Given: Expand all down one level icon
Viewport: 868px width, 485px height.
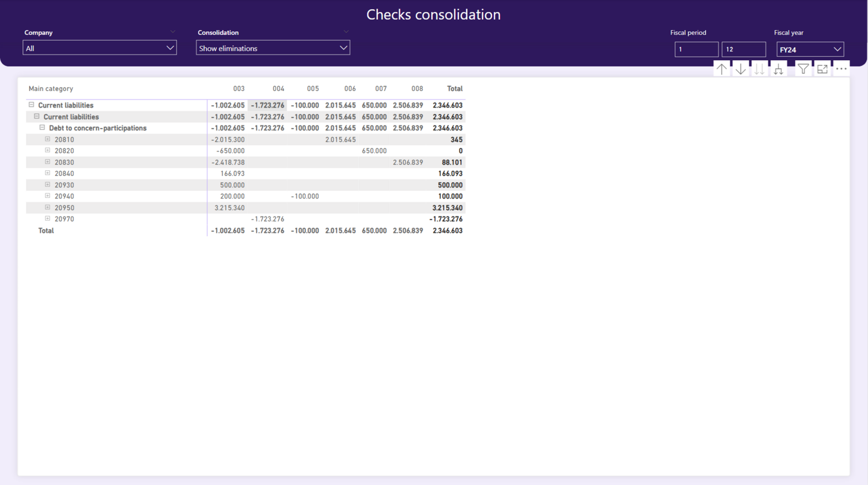Looking at the screenshot, I should pyautogui.click(x=779, y=69).
